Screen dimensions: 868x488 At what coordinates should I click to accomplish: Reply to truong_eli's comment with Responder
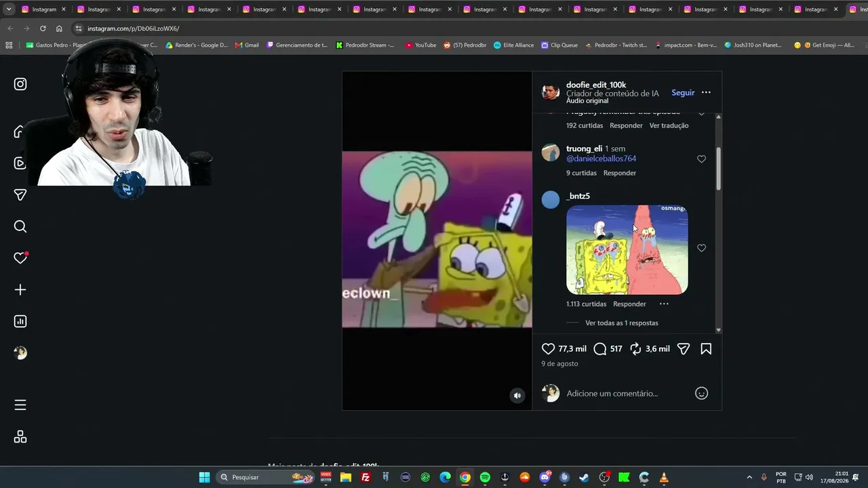tap(620, 173)
